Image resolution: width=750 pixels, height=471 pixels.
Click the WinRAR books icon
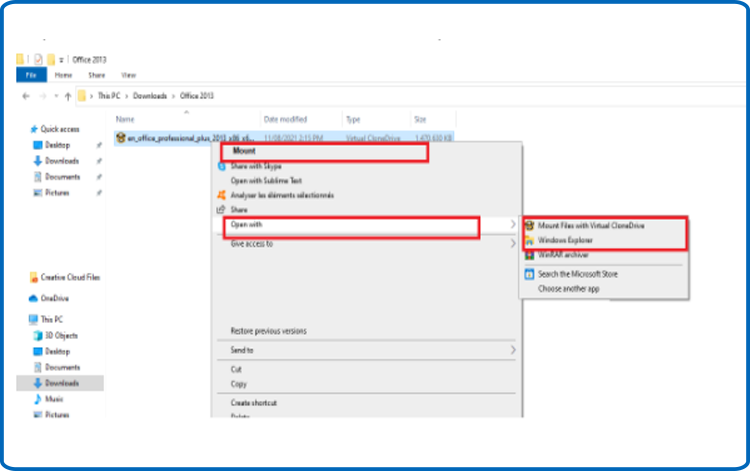tap(529, 255)
